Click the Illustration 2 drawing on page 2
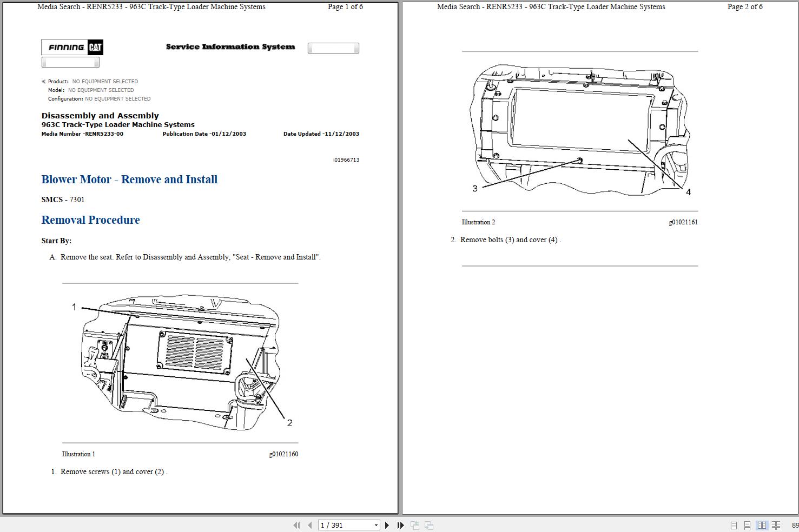Viewport: 799px width, 532px height. pyautogui.click(x=580, y=131)
